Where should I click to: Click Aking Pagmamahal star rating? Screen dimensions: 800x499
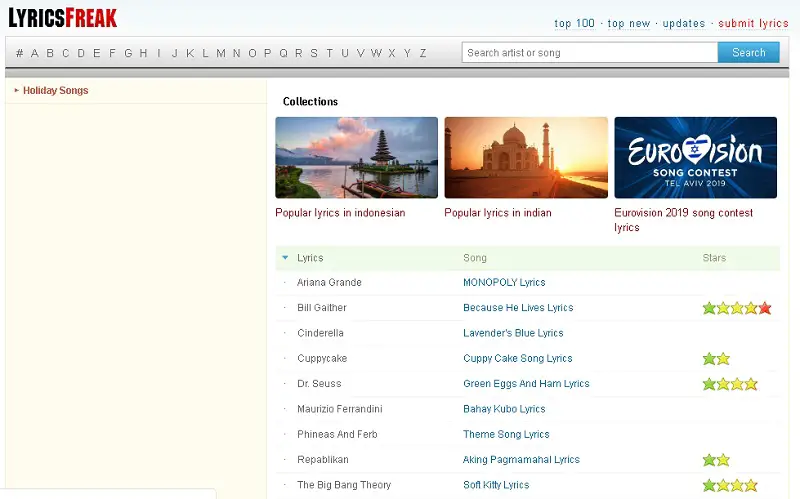click(x=716, y=460)
